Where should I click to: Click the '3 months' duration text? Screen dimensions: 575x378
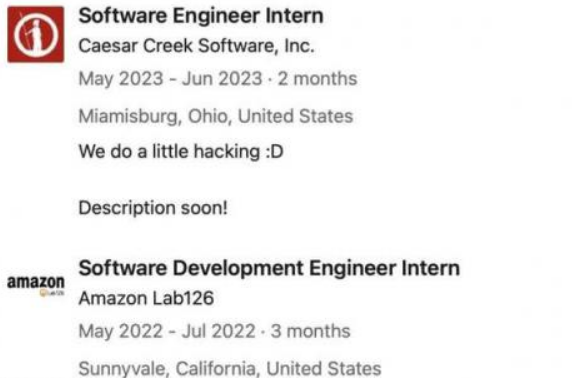(311, 331)
